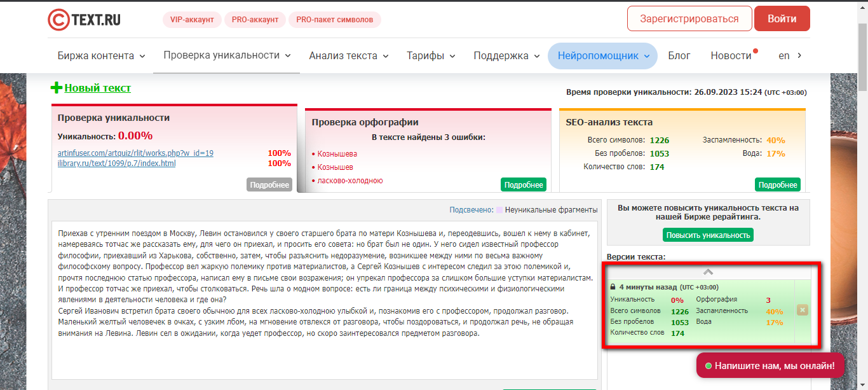The height and width of the screenshot is (390, 868).
Task: Click the Вода 17% value in SEO panel
Action: (776, 153)
